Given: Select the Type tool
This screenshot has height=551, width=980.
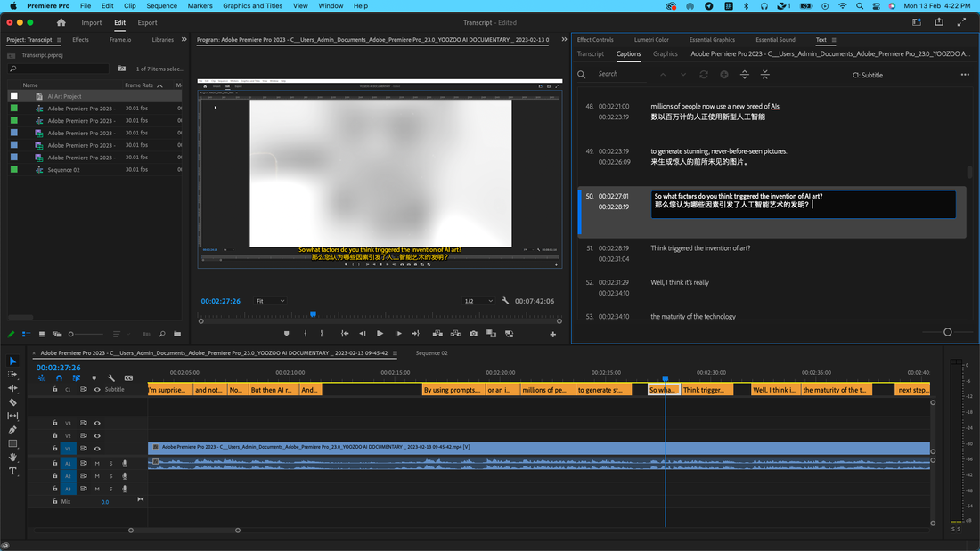Looking at the screenshot, I should 12,471.
